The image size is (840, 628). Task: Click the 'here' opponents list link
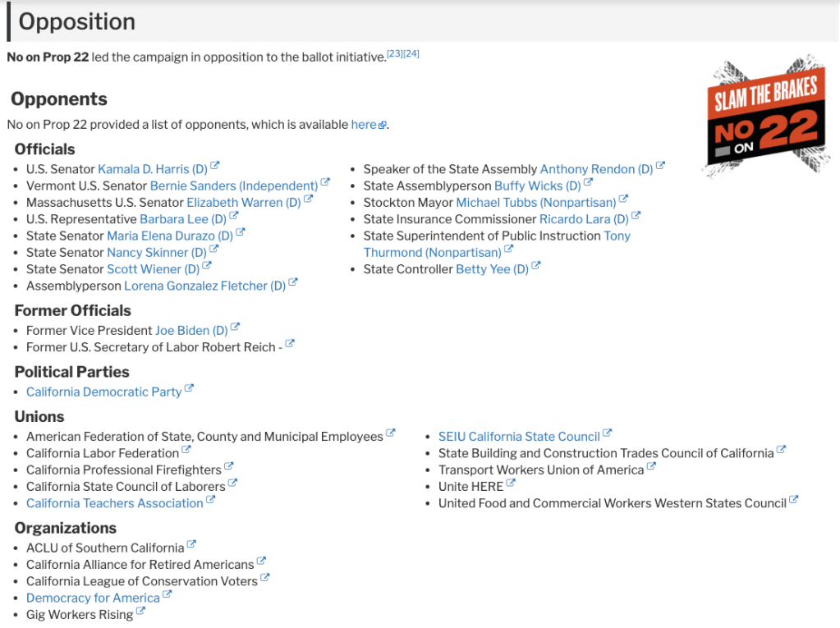[x=364, y=125]
